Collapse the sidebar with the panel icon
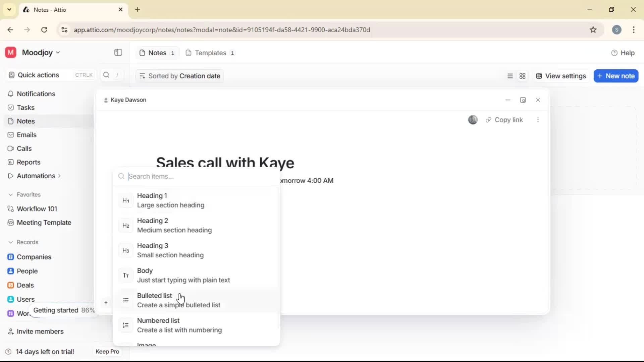 (x=118, y=53)
